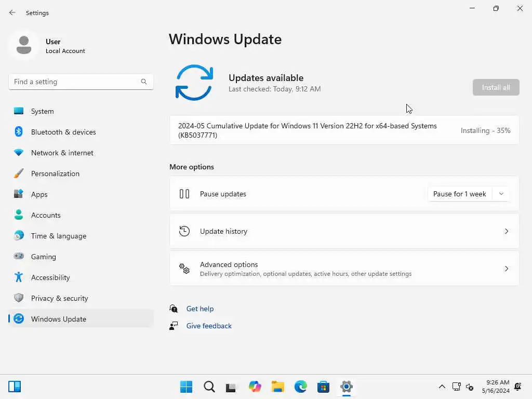Click the Get help headset icon
Image resolution: width=532 pixels, height=399 pixels.
tap(174, 309)
